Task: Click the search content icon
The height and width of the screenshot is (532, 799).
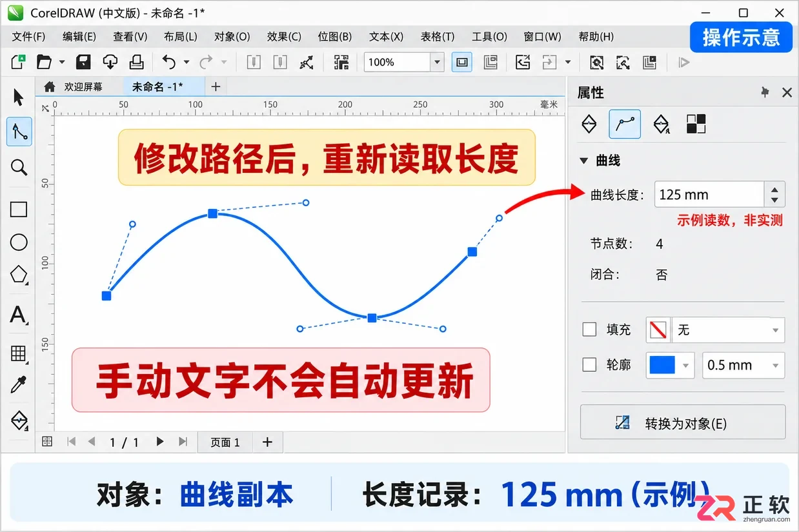Action: [597, 63]
